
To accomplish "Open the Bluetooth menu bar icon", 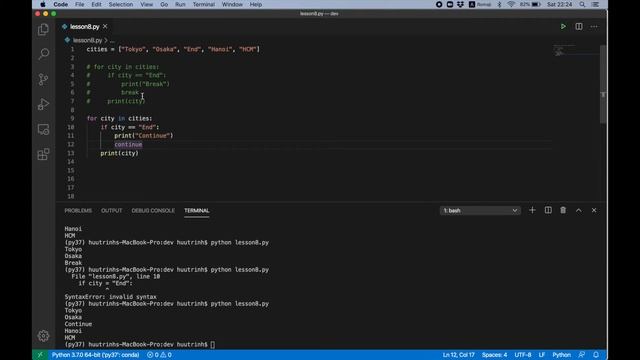I will [499, 4].
